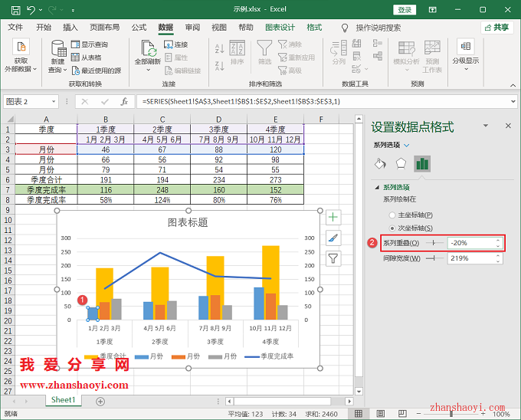Viewport: 521px width, 420px height.
Task: Switch to the Formulas (公式) tab
Action: tap(139, 28)
